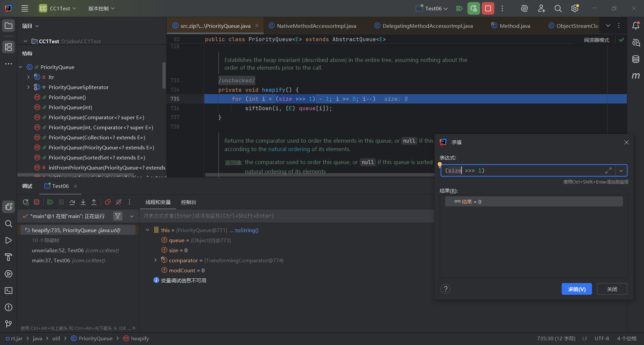Open the AI Assistant panel icon
The image size is (644, 345).
click(636, 43)
